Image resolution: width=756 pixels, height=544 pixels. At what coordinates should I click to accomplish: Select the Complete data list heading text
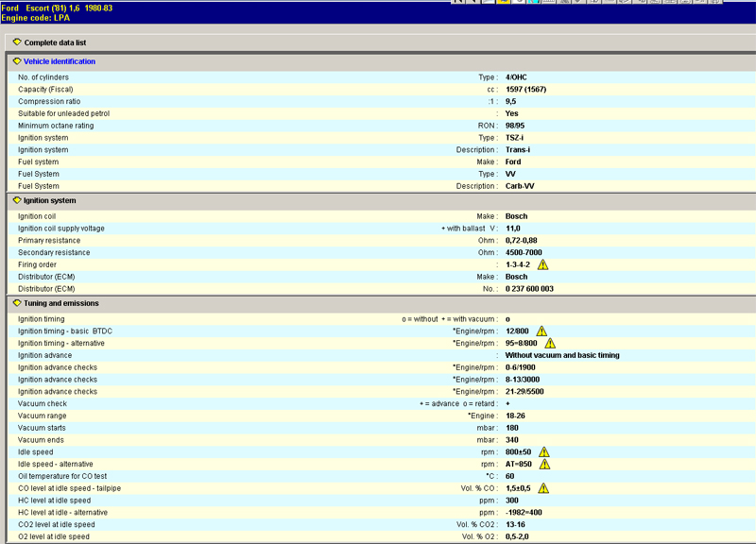[55, 42]
